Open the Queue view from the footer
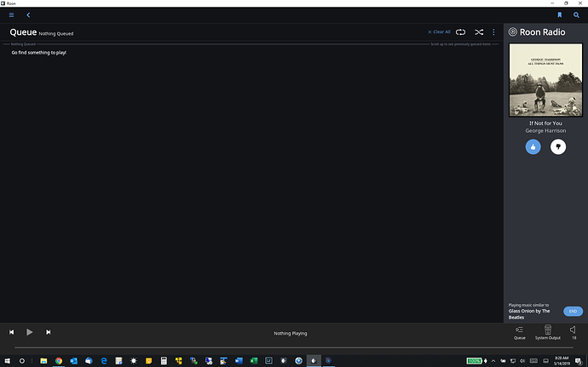This screenshot has width=588, height=367. 519,332
